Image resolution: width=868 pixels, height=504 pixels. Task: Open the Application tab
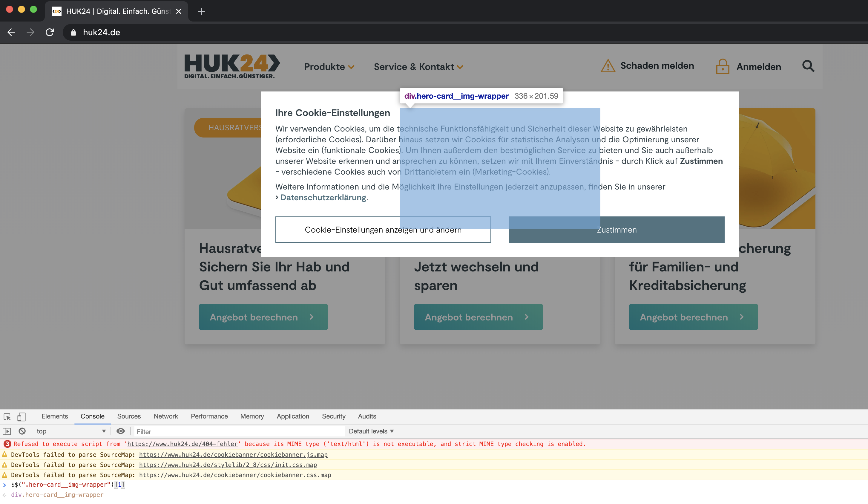(x=293, y=416)
